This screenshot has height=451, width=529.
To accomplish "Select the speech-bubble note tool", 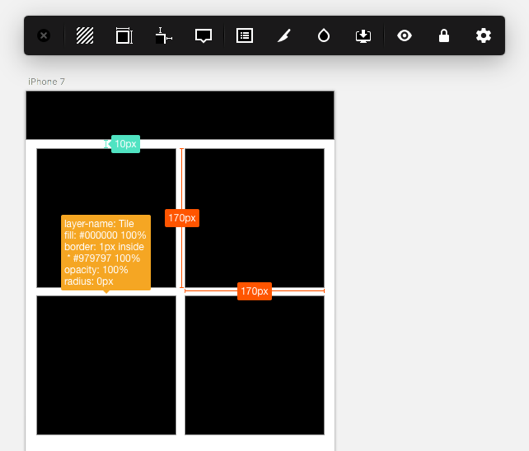I will [x=203, y=35].
